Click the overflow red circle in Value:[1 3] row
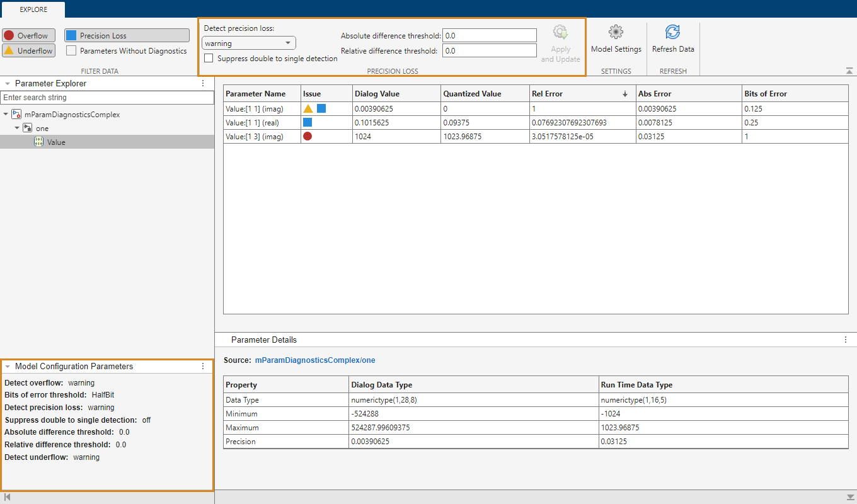 click(308, 136)
